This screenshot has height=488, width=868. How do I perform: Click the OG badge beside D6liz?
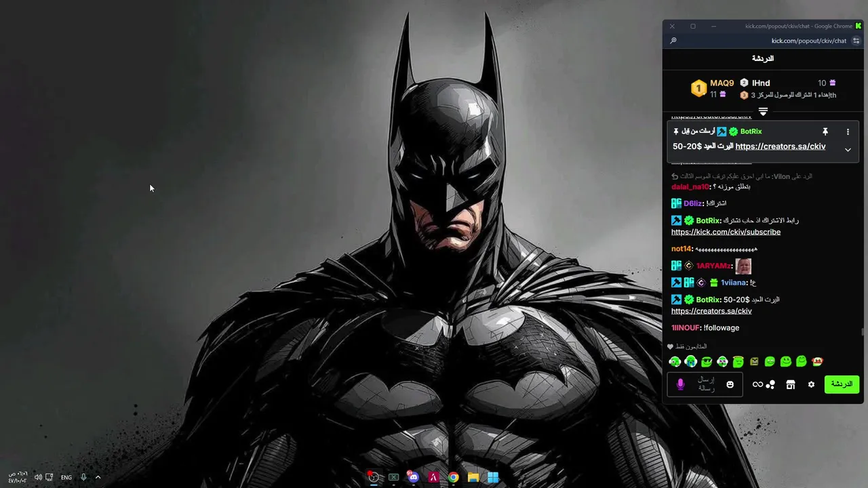676,203
